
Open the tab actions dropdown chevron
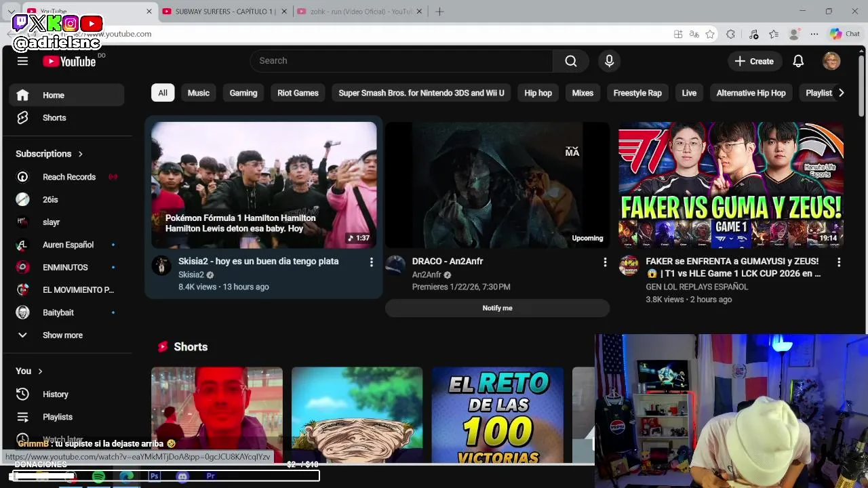click(12, 12)
